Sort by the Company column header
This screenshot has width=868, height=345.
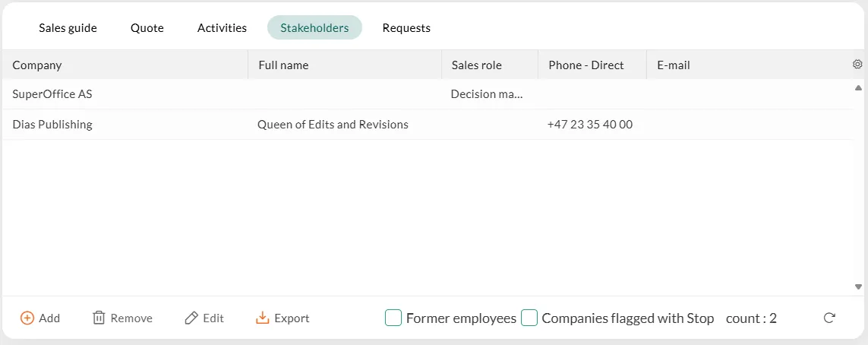click(37, 65)
